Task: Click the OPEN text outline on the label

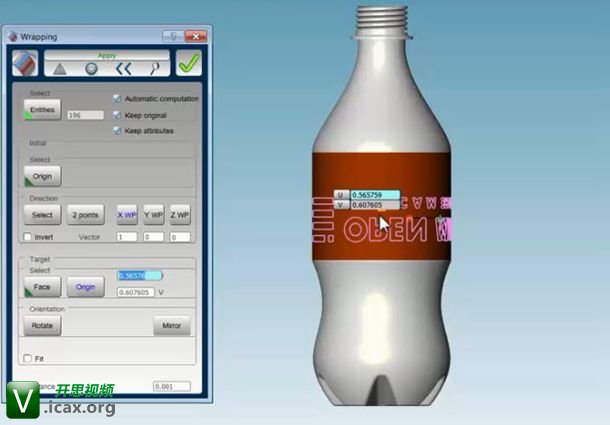Action: point(385,230)
